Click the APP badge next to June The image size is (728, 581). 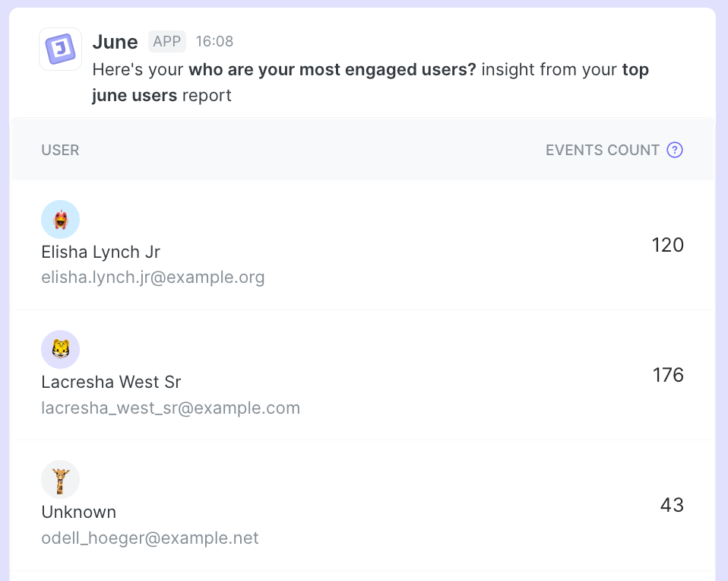click(167, 42)
